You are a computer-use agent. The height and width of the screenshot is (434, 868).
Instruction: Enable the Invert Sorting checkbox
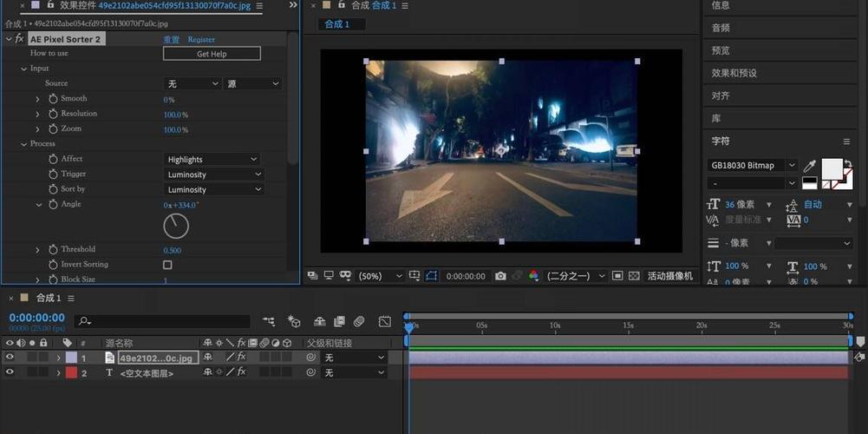pyautogui.click(x=167, y=265)
